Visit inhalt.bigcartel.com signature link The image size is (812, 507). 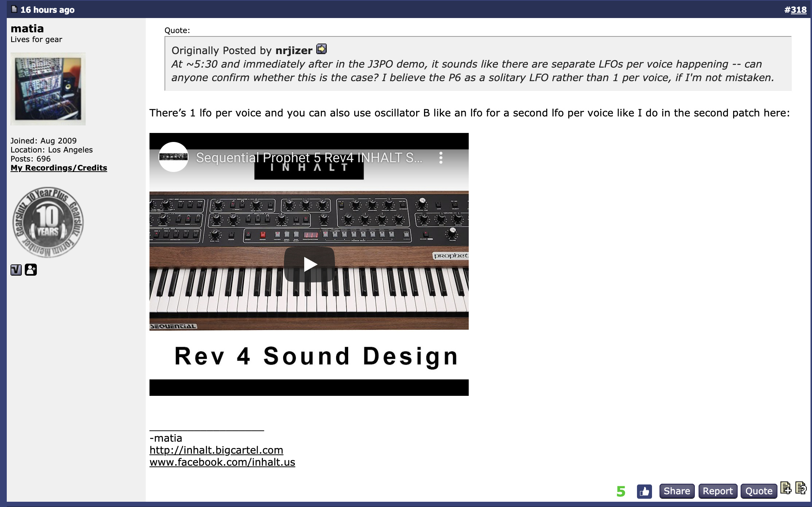point(216,450)
